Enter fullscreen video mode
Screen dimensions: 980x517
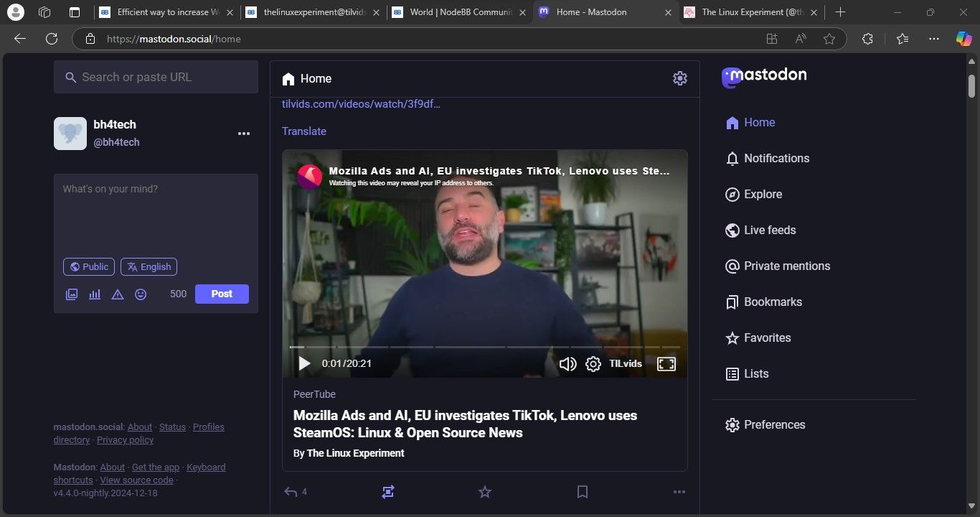click(666, 364)
